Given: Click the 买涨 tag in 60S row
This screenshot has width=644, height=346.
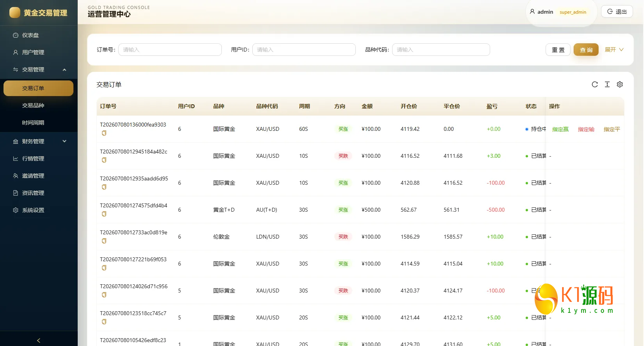Looking at the screenshot, I should 343,129.
